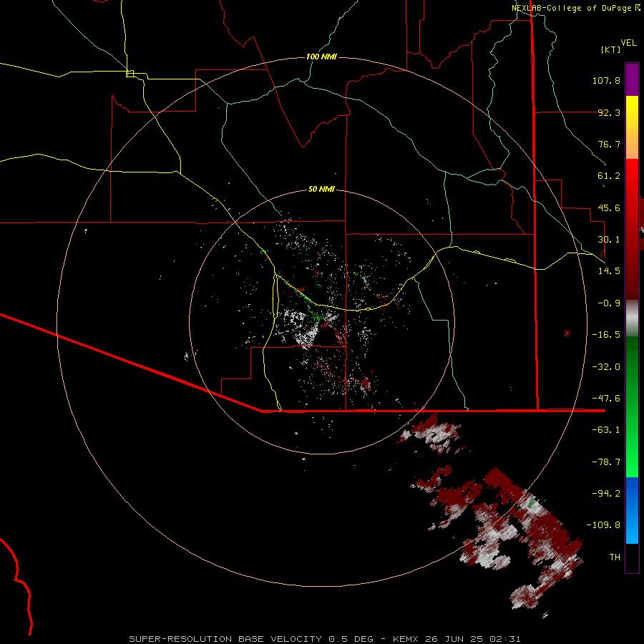Click the 76.7 velocity scale value
The image size is (644, 644).
(609, 144)
